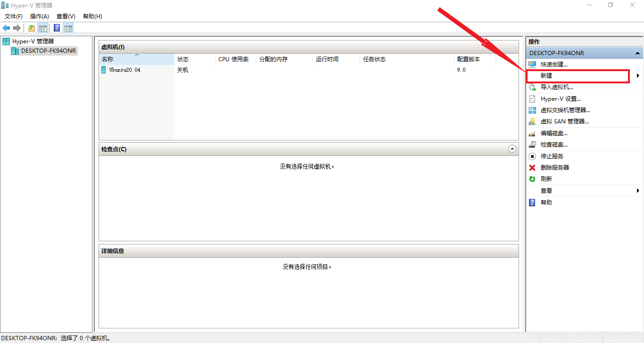Click the up-one-level folder toolbar icon
This screenshot has height=343, width=644.
[32, 28]
